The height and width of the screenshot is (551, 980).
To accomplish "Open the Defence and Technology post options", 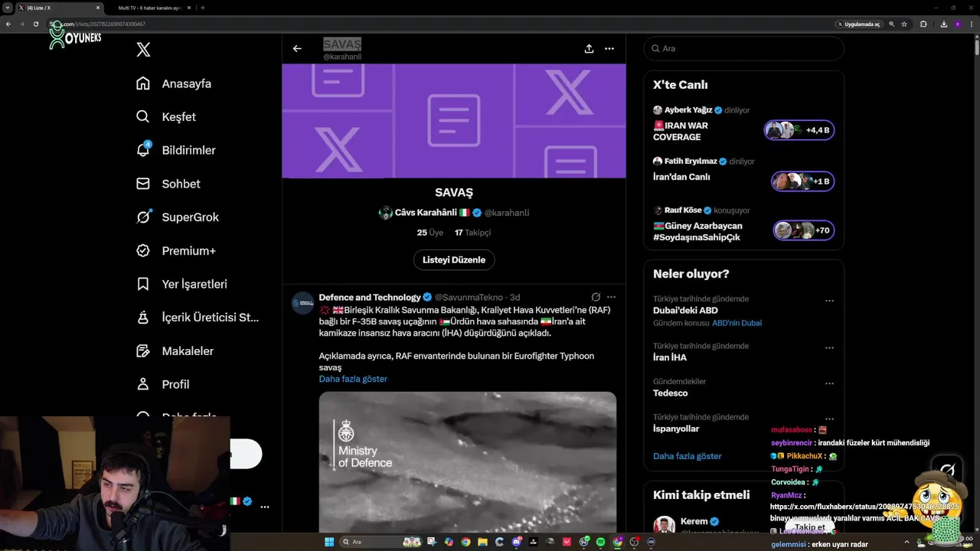I will tap(611, 297).
